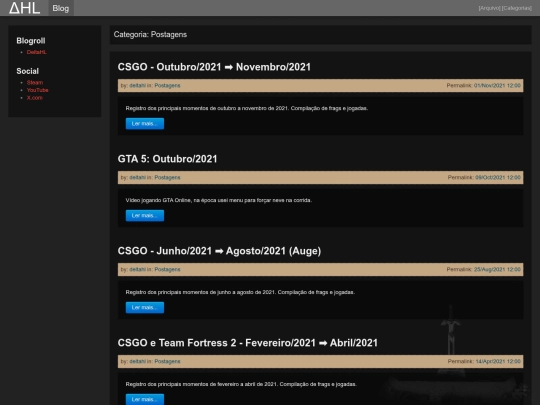540x405 pixels.
Task: Open post CSGO - Junho/2021 Agosto/2021 (Auge)
Action: [x=219, y=251]
